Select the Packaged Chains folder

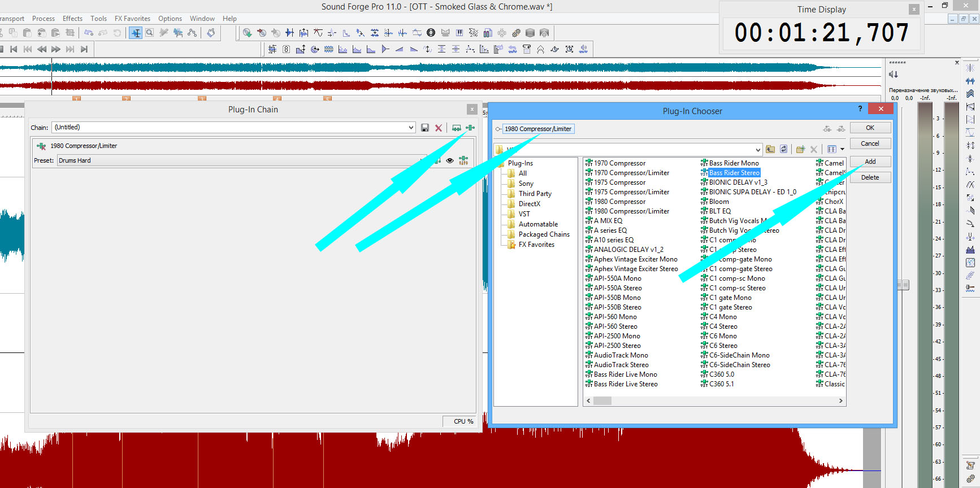(544, 234)
